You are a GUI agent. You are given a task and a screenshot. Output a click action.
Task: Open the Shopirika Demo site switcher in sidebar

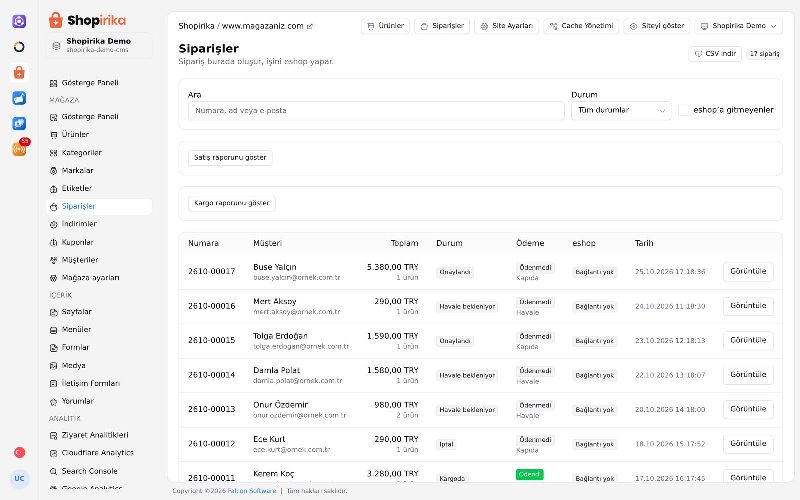98,45
